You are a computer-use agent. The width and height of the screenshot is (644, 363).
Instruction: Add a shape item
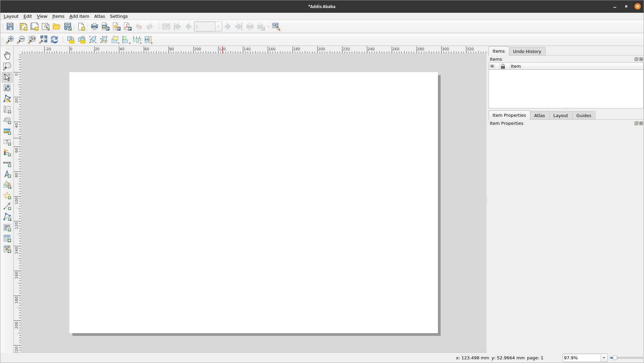pyautogui.click(x=7, y=185)
